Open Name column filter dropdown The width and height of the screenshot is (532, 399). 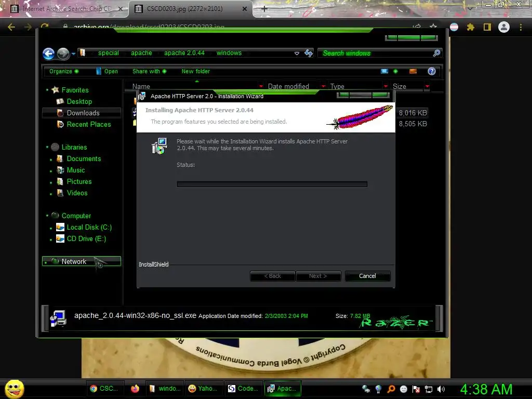[261, 86]
